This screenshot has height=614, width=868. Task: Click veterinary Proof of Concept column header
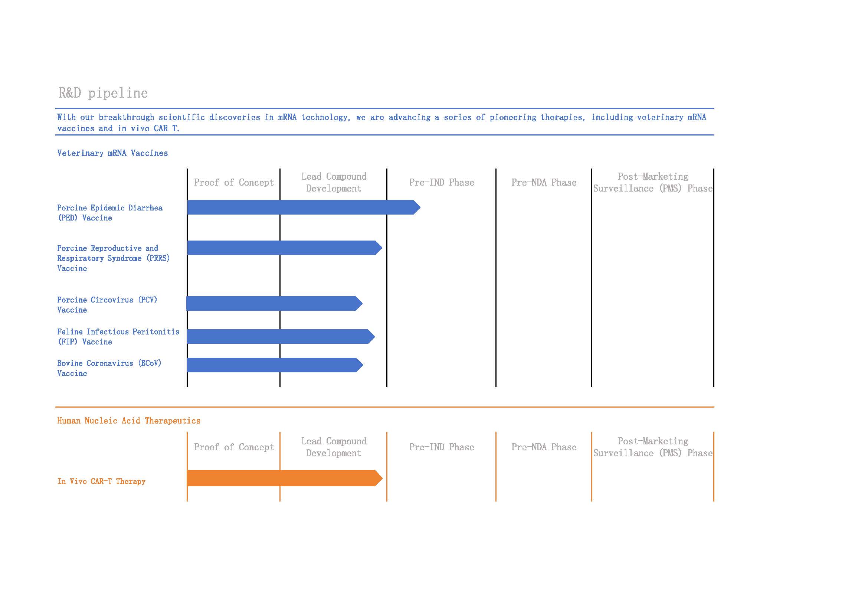tap(234, 183)
